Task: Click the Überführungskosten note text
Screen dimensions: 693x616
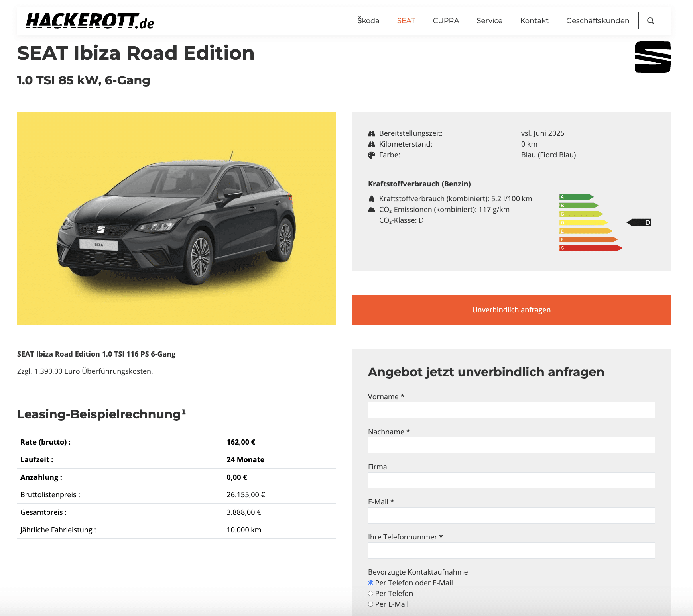Action: (x=85, y=371)
